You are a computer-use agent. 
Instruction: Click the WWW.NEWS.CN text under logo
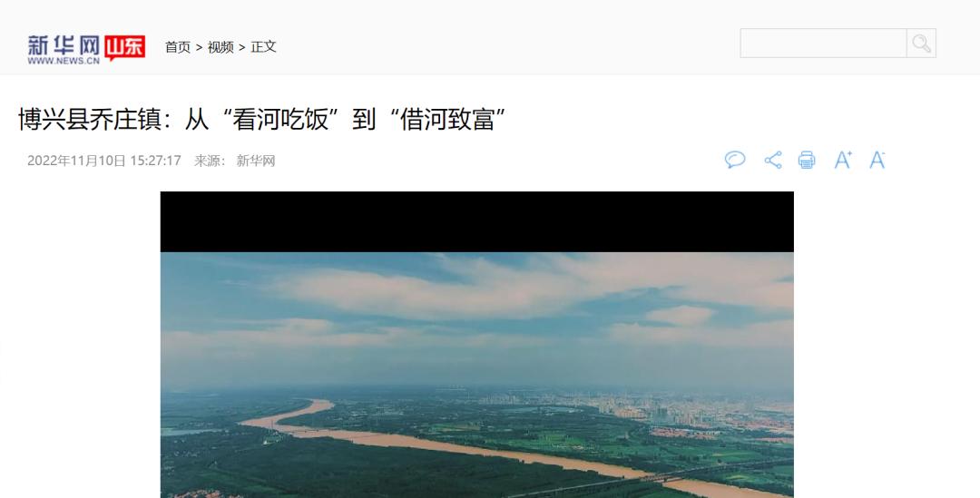point(64,61)
